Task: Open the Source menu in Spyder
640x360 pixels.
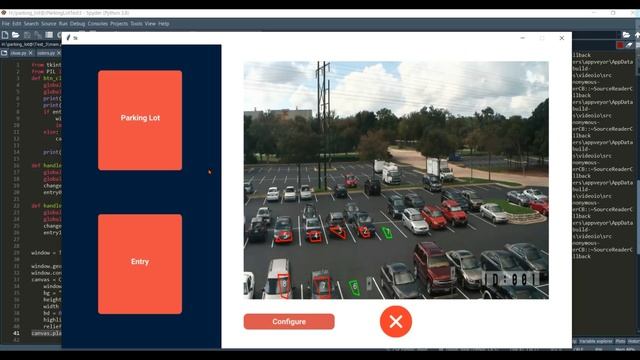Action: point(49,24)
